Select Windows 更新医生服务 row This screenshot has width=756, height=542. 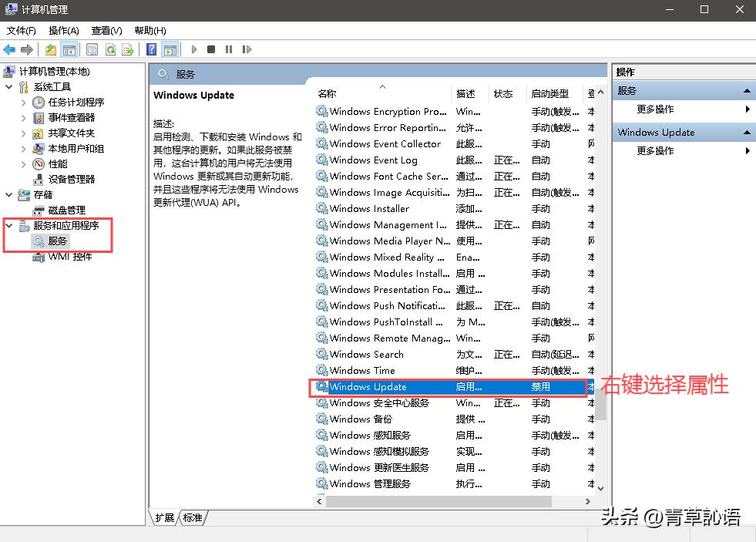tap(455, 468)
